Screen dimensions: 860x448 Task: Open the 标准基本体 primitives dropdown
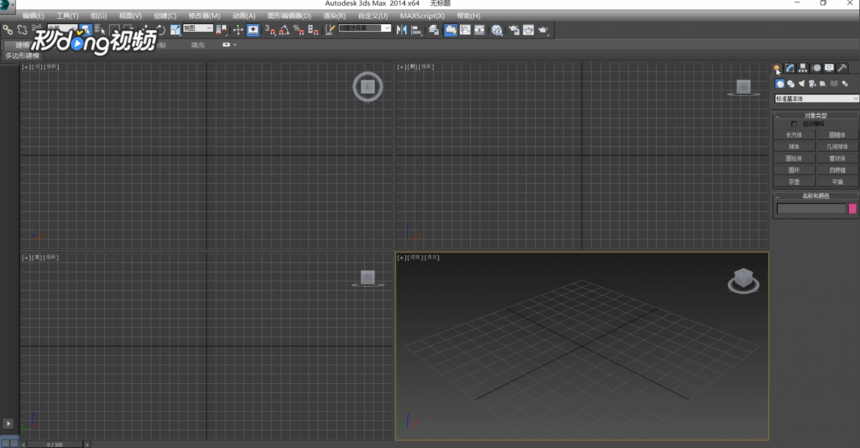pos(816,99)
